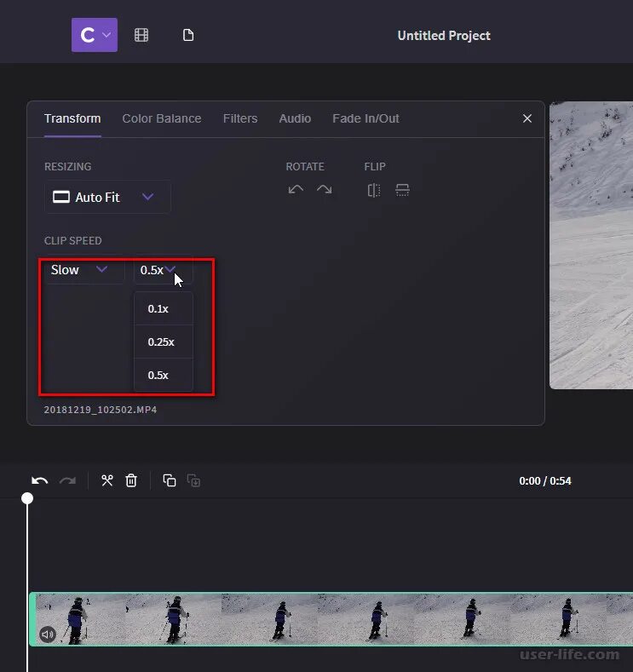This screenshot has height=672, width=633.
Task: Mute the clip audio speaker icon
Action: point(48,635)
